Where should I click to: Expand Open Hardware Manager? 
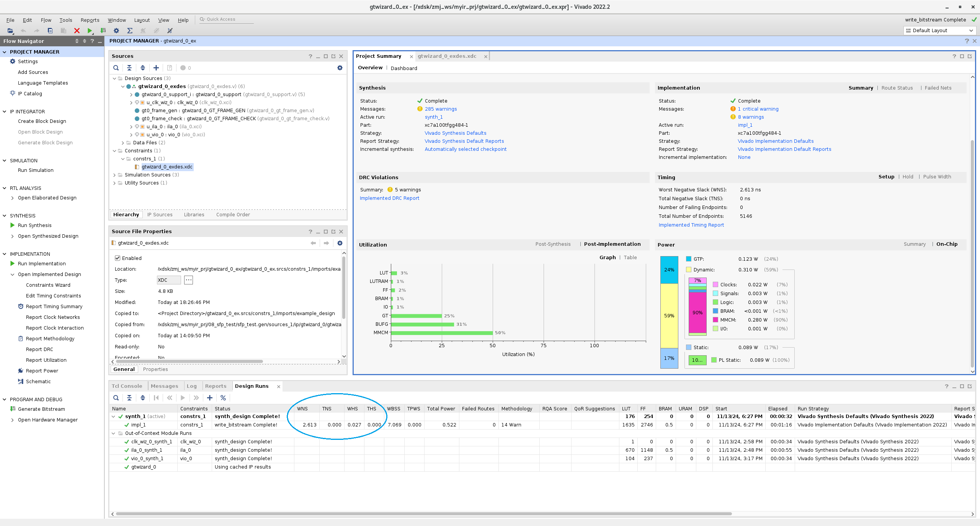click(13, 420)
